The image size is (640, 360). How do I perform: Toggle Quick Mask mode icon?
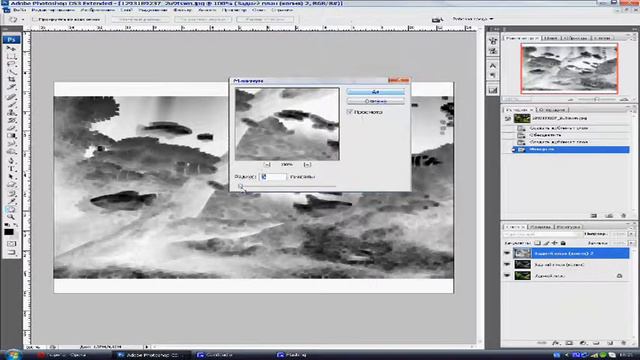[11, 244]
